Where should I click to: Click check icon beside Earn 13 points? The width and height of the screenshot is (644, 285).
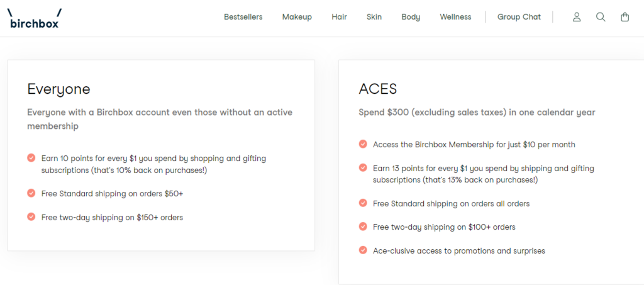point(363,167)
